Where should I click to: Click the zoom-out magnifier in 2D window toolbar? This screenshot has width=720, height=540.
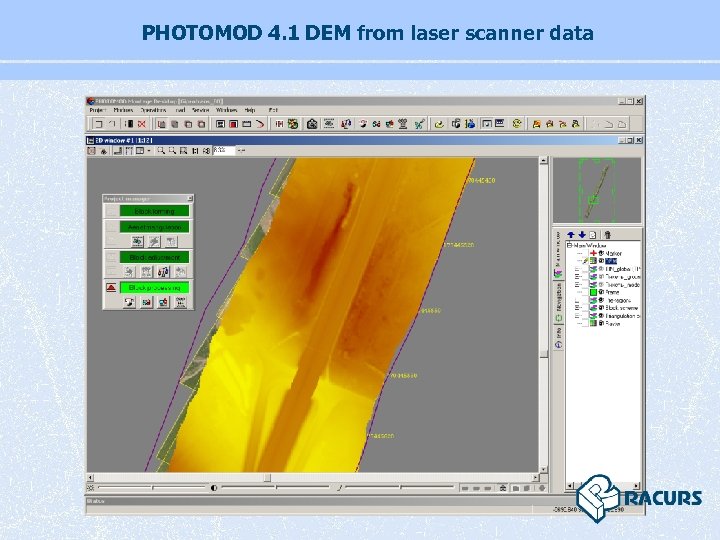[x=172, y=151]
